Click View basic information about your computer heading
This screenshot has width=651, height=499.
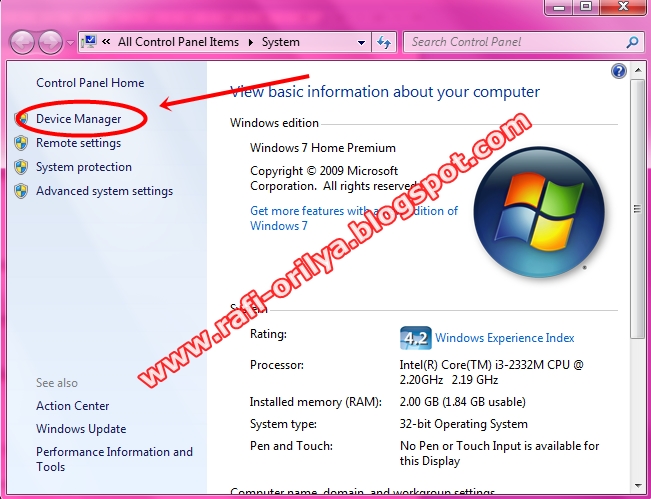point(385,92)
